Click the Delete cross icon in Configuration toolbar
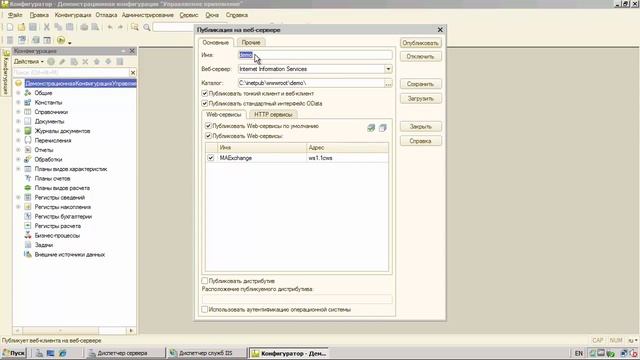The width and height of the screenshot is (640, 360). (x=85, y=62)
